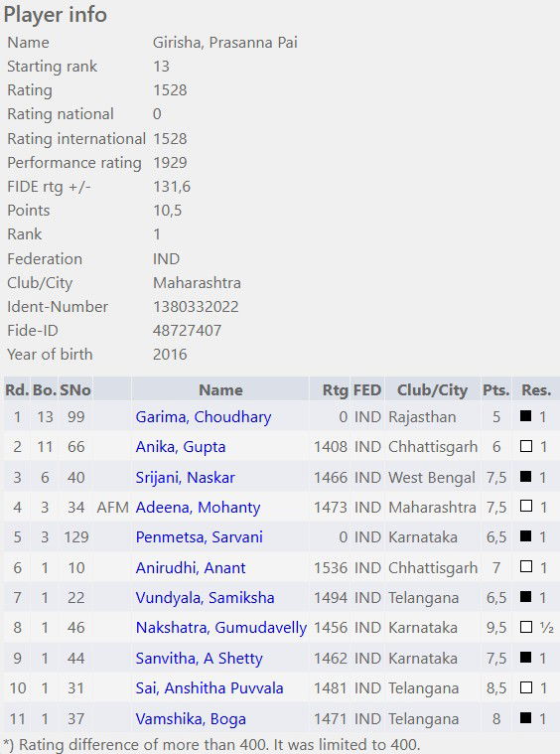Click the Club/City column header
Viewport: 560px width, 754px height.
432,390
